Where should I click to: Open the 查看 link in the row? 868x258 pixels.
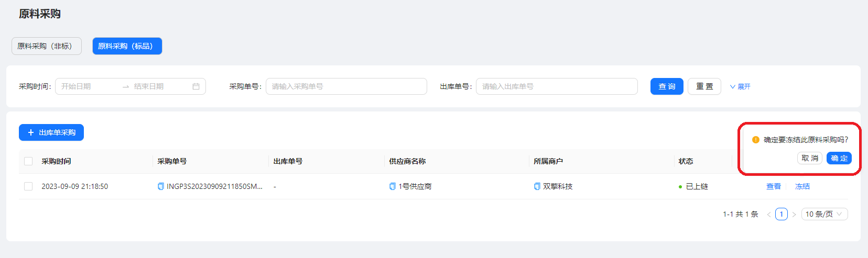coord(773,186)
